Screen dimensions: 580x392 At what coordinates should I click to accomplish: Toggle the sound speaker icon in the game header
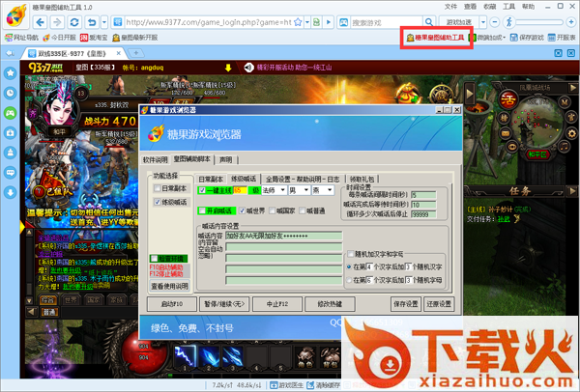pyautogui.click(x=249, y=68)
